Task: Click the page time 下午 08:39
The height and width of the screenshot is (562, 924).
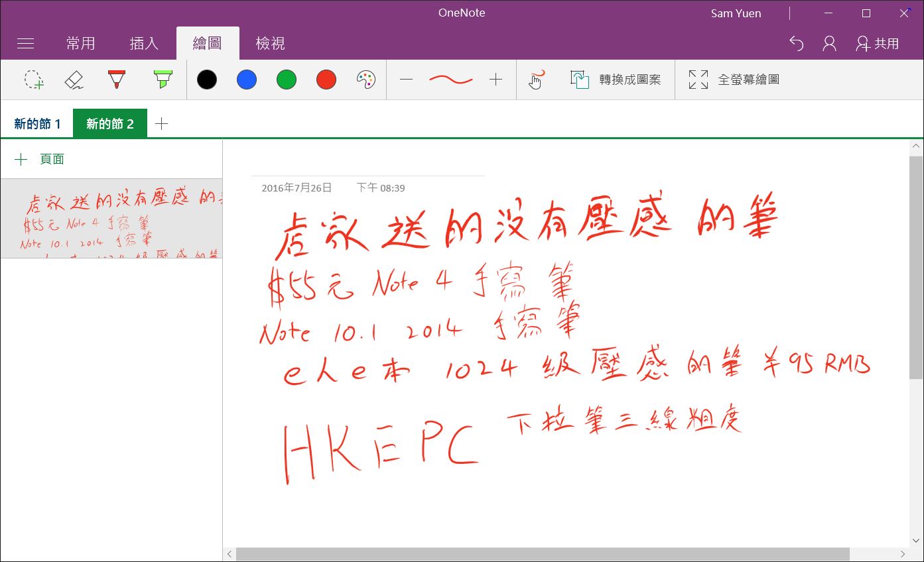Action: [x=381, y=188]
